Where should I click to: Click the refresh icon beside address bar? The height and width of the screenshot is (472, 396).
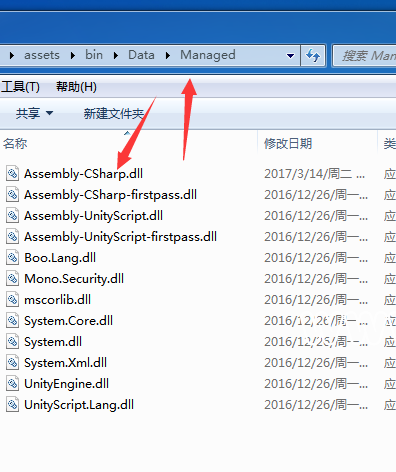[313, 55]
